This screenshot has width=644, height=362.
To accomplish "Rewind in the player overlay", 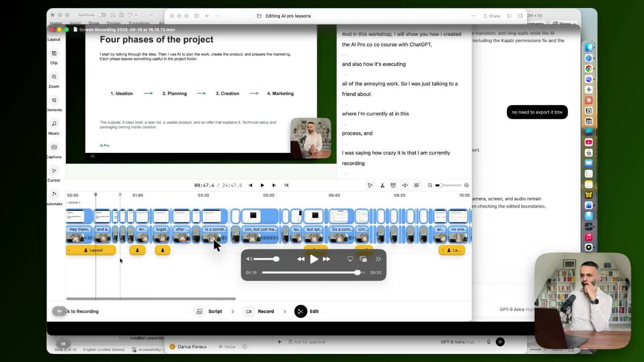I will [300, 259].
